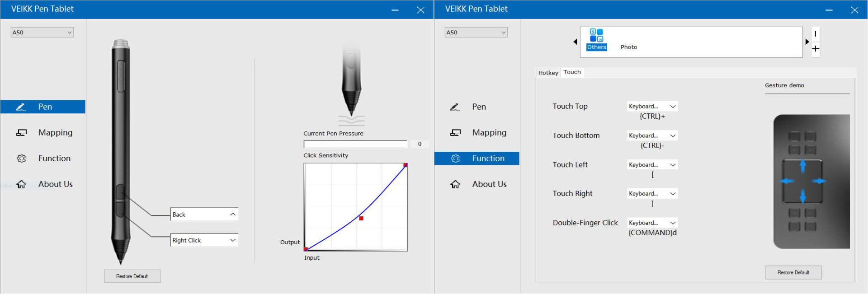The width and height of the screenshot is (868, 294).
Task: Click the Pen icon in left window sidebar
Action: (21, 107)
